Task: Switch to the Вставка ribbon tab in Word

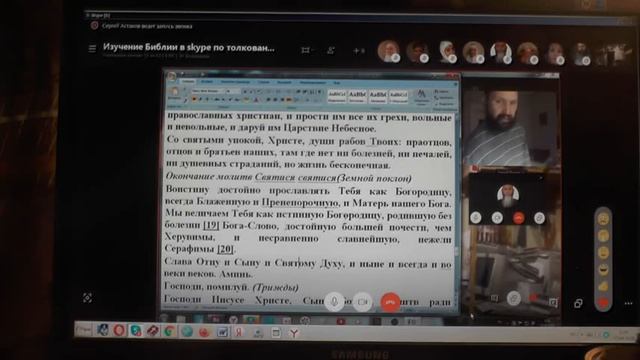Action: click(207, 82)
